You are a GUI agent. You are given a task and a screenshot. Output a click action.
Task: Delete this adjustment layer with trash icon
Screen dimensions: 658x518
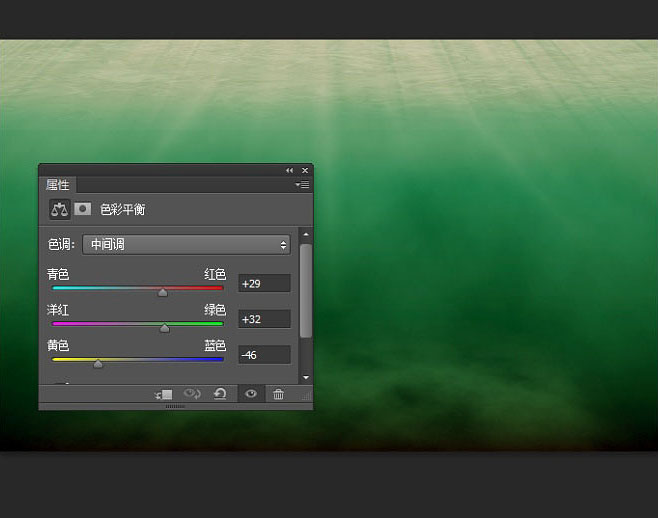click(278, 394)
